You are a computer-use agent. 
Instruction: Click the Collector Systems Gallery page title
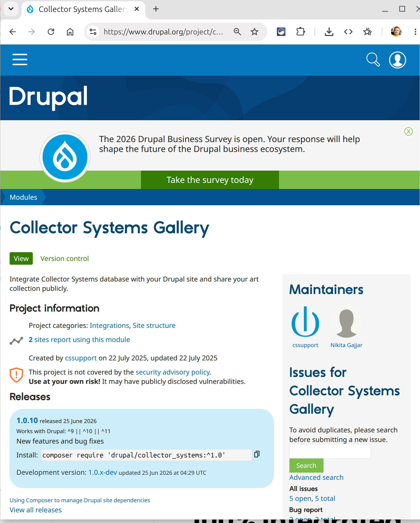coord(110,228)
